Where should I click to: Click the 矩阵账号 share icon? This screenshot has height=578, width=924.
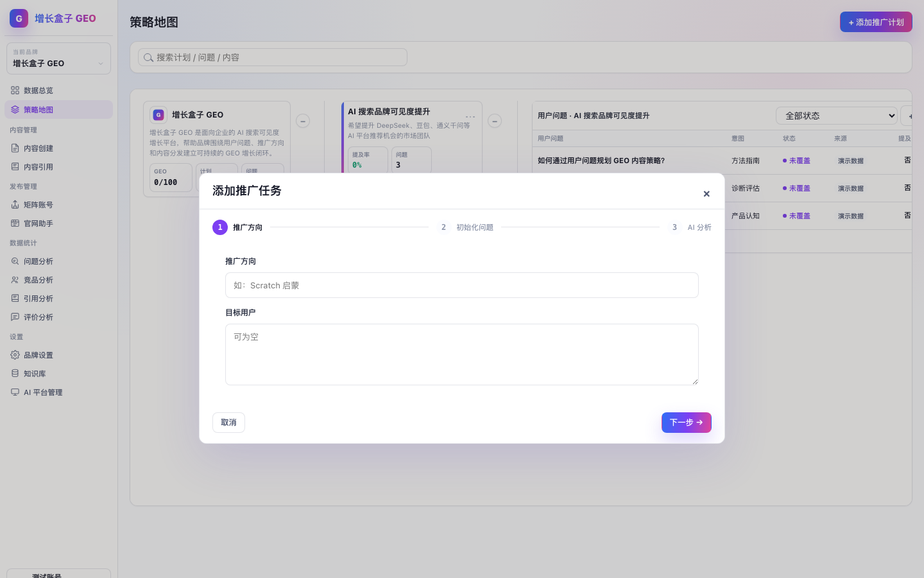pos(15,205)
